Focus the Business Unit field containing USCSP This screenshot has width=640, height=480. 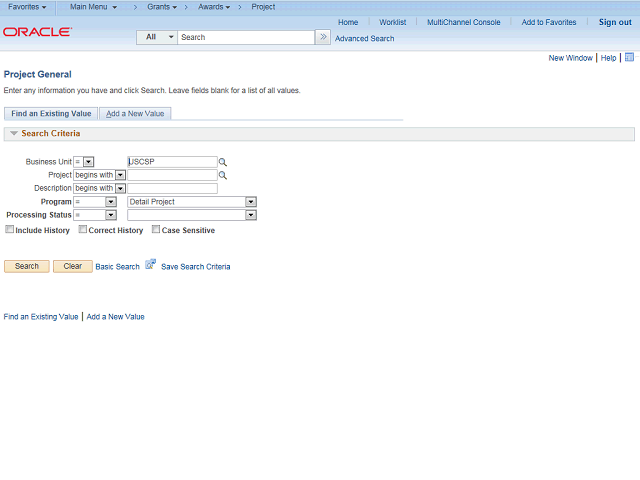click(x=172, y=162)
